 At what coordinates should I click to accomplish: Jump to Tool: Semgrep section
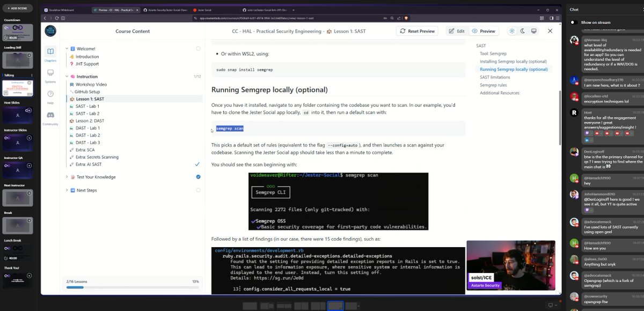[493, 54]
